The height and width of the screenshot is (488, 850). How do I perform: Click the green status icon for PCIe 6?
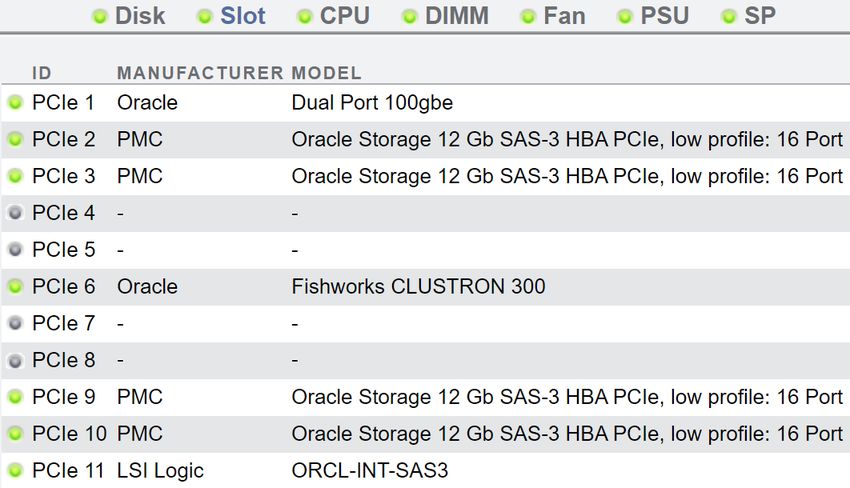16,286
